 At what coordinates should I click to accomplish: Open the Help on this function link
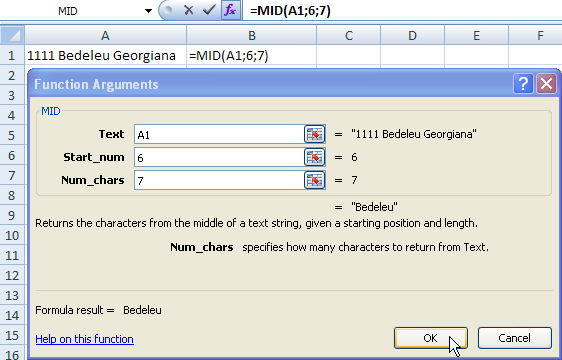85,339
